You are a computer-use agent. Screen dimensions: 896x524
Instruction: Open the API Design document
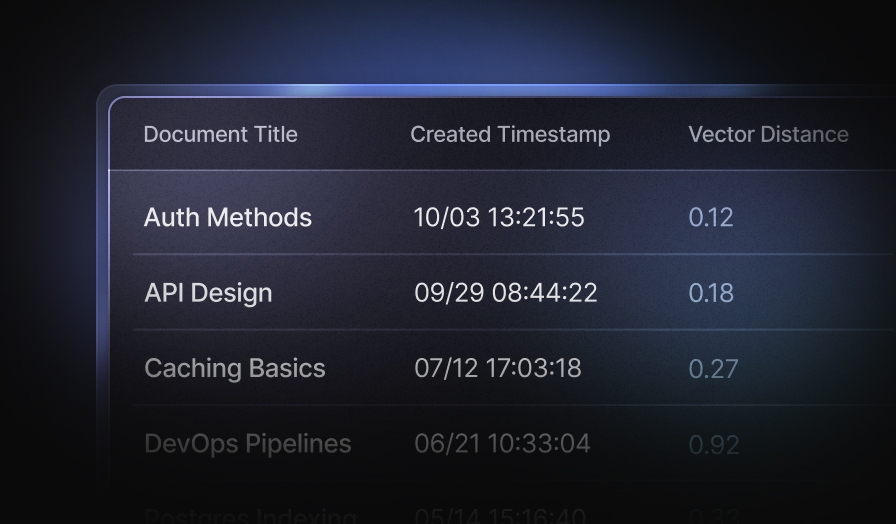(207, 293)
